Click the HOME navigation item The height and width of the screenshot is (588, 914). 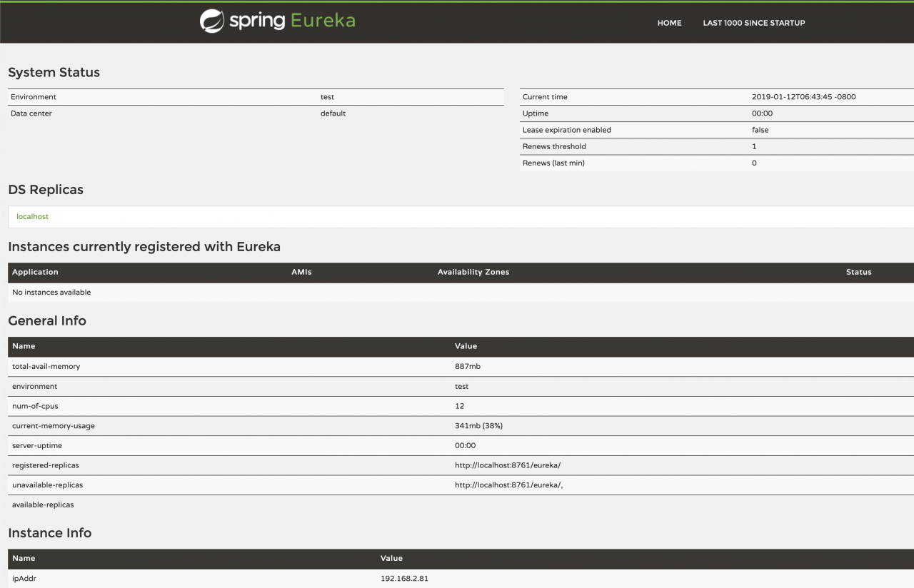[x=669, y=23]
